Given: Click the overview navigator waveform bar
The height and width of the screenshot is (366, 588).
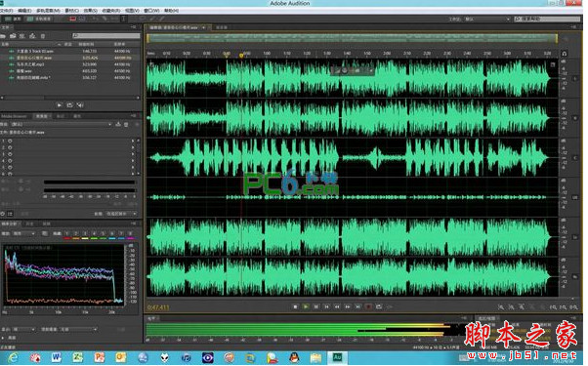Looking at the screenshot, I should click(353, 38).
